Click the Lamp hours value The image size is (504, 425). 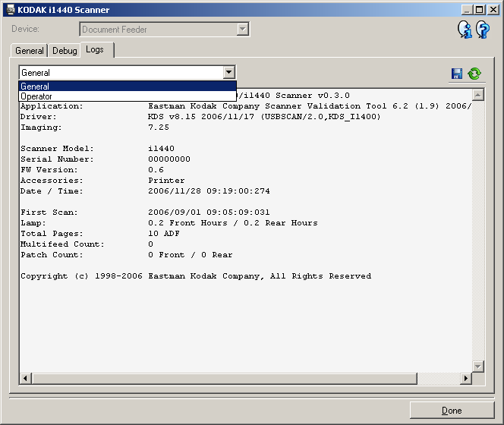coord(233,223)
